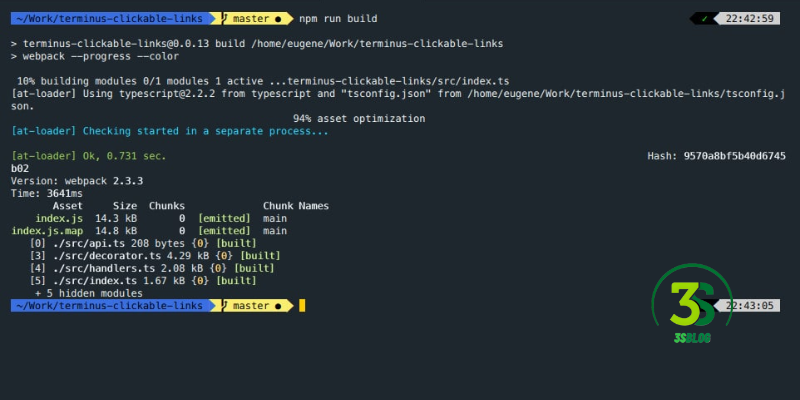Image resolution: width=800 pixels, height=400 pixels.
Task: Click the blue path segment on the cursor line
Action: pos(106,306)
